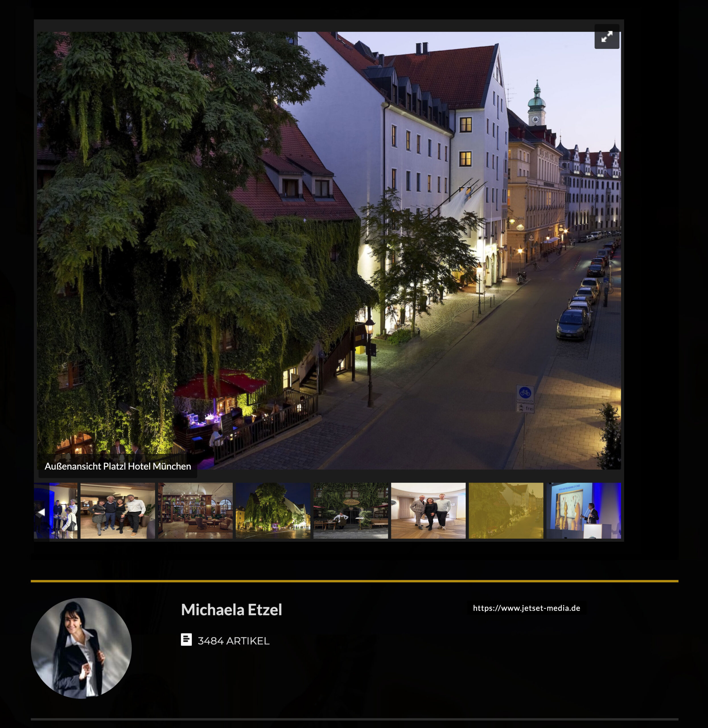Select thumbnail of three people in hallway
The height and width of the screenshot is (728, 708).
click(428, 511)
